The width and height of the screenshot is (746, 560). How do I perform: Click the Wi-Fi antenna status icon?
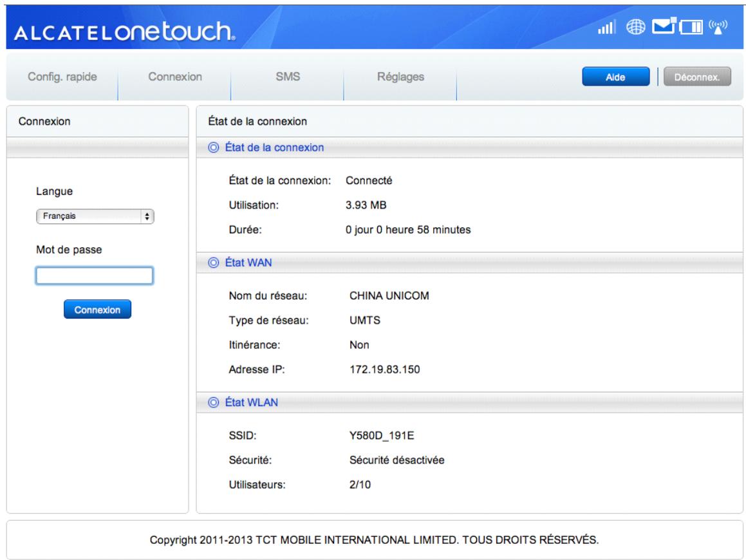pos(718,27)
